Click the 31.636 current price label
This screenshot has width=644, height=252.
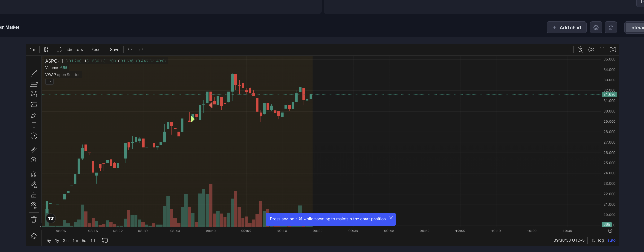click(x=609, y=95)
